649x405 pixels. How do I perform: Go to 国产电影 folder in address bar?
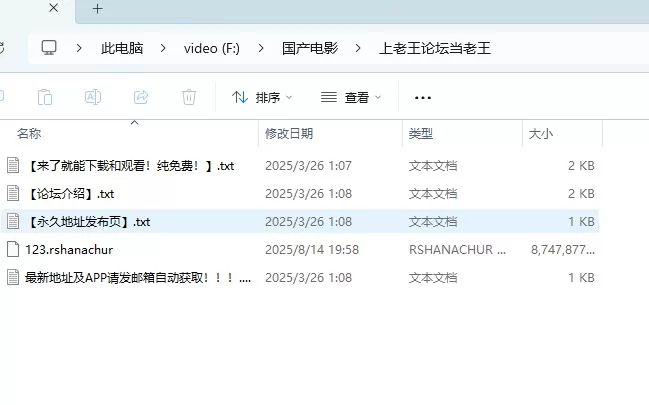[310, 48]
